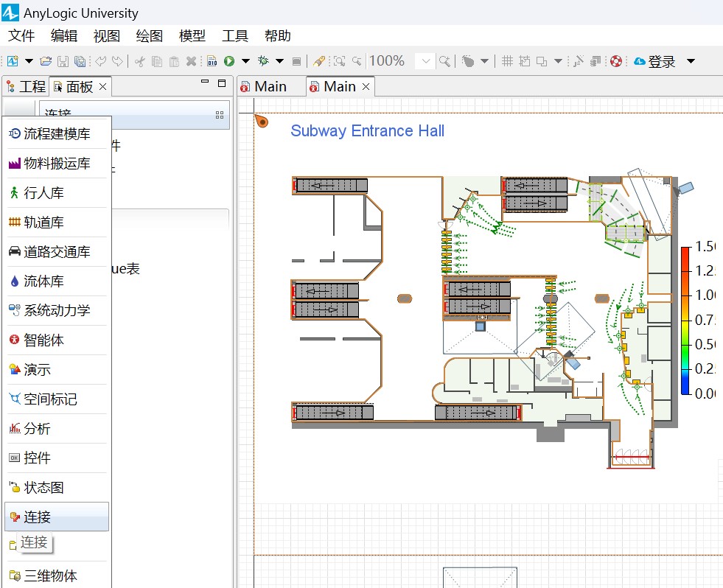Click the Debug bug icon
Image resolution: width=723 pixels, height=588 pixels.
(x=262, y=61)
